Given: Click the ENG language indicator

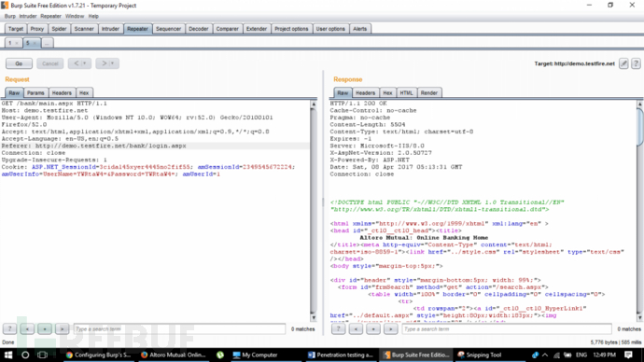Looking at the screenshot, I should click(x=581, y=355).
